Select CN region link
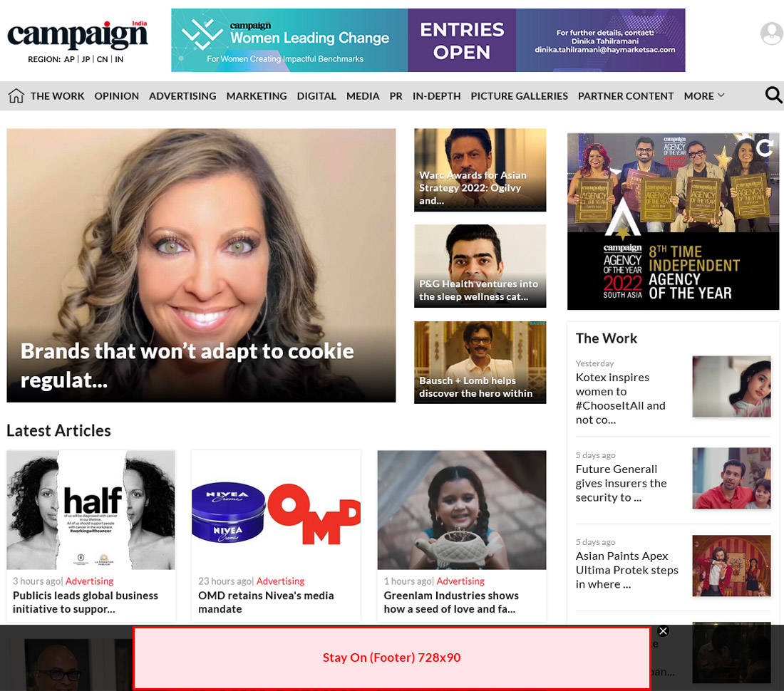 click(x=103, y=59)
